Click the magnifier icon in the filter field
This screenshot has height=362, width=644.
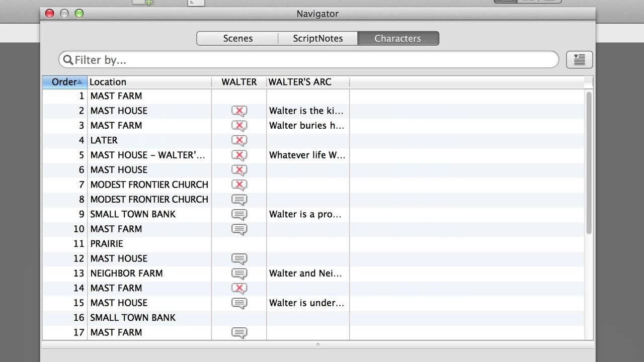coord(68,60)
